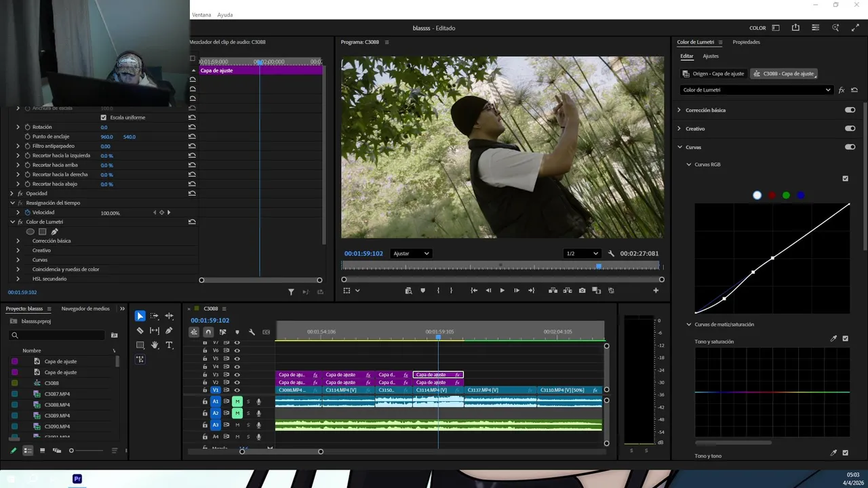Click Mark In bracket icon
The image size is (868, 488).
438,291
